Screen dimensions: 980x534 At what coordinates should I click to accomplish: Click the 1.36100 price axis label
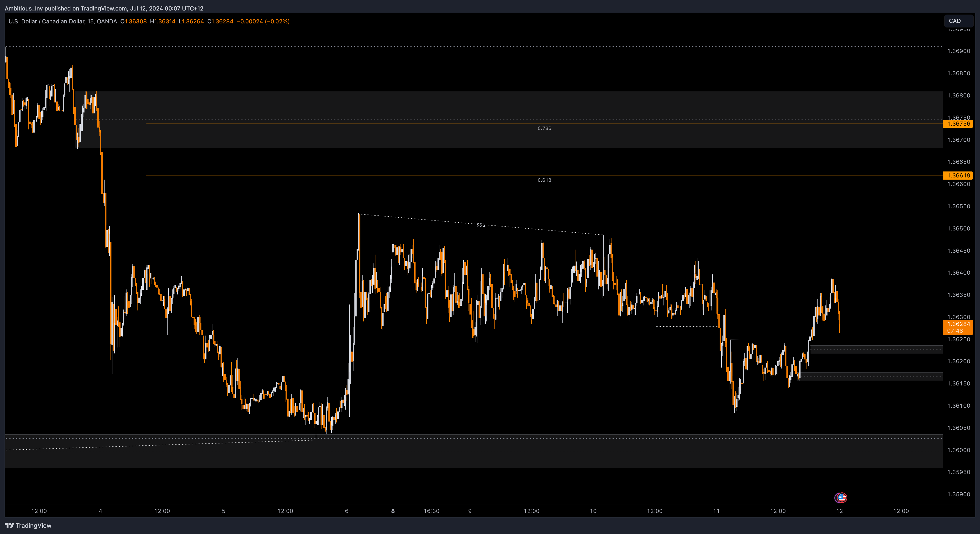959,406
